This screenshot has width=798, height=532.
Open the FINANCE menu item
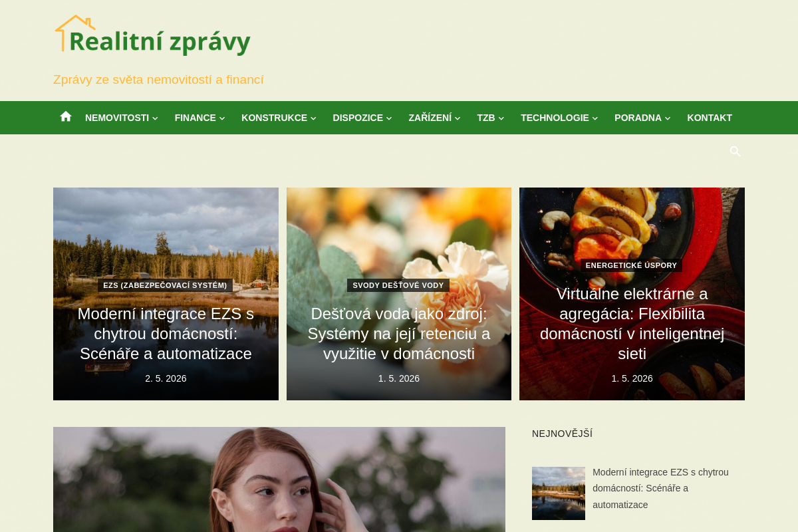[x=196, y=118]
